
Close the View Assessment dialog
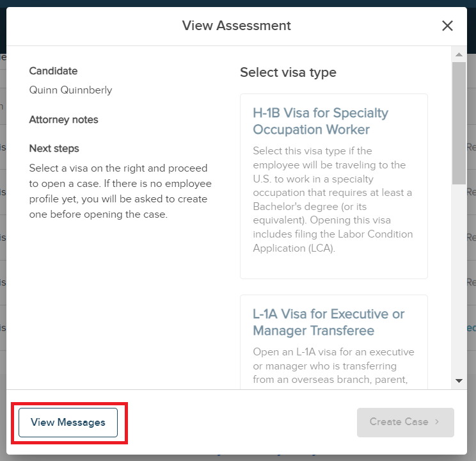447,26
